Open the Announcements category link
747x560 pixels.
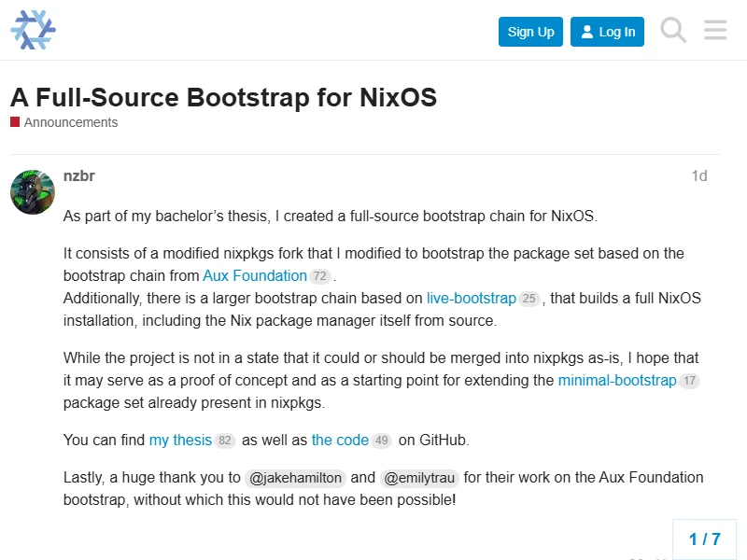pos(71,122)
